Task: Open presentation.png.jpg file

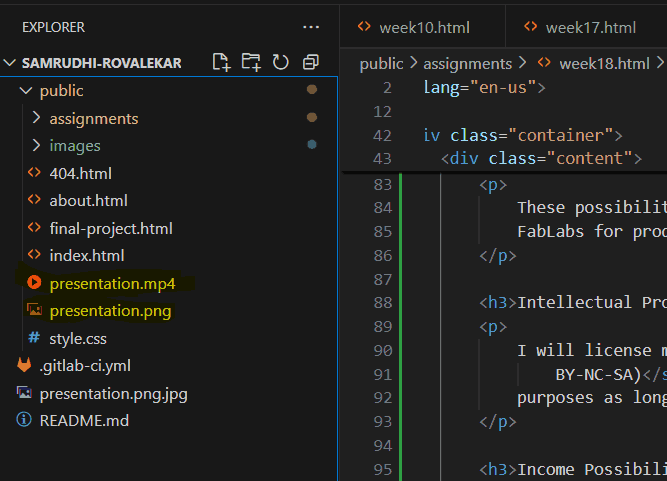Action: pos(114,394)
